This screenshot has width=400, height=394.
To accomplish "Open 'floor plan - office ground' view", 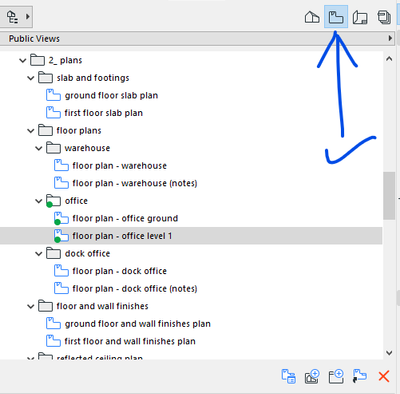I will (x=125, y=218).
